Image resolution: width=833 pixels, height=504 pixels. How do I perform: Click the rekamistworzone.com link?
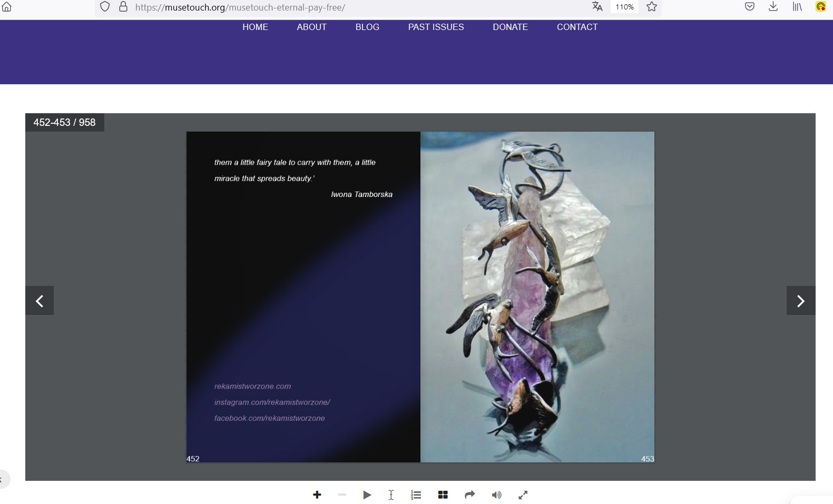coord(252,386)
